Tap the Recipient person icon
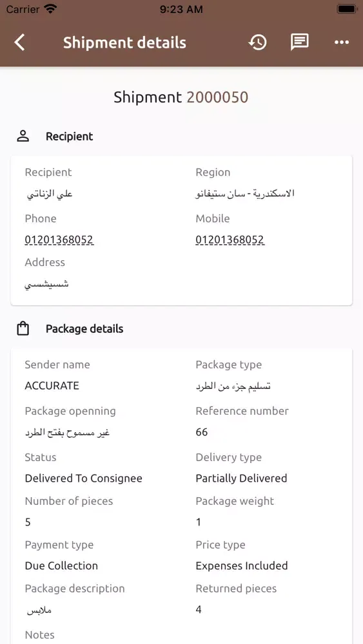363x644 pixels. pos(23,137)
